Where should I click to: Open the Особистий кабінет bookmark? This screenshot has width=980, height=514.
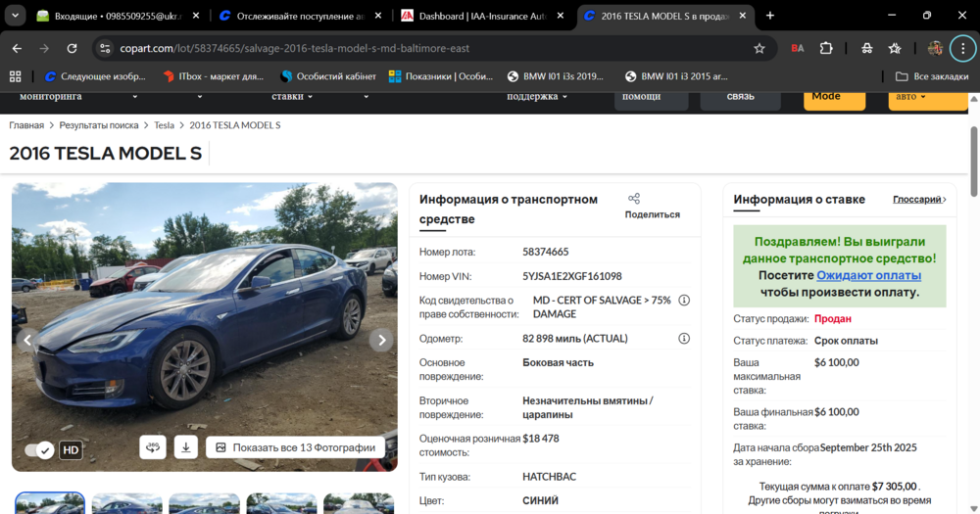click(x=328, y=76)
